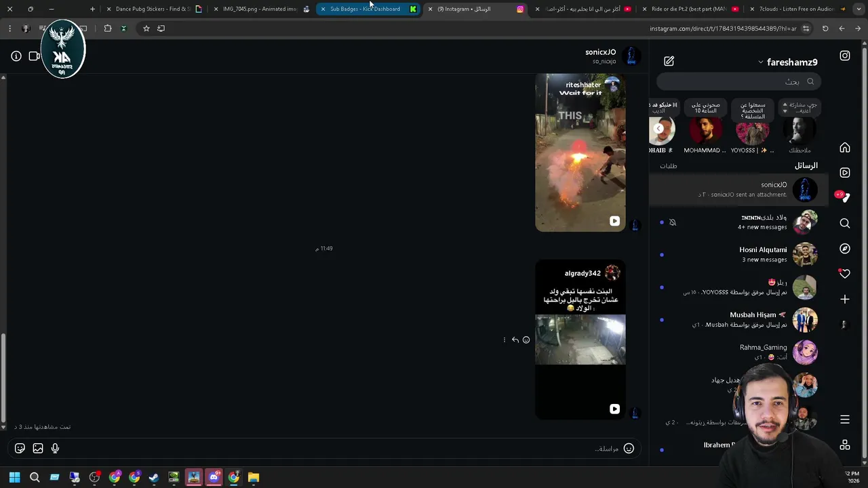Close the Sub Badges Kick Dashboard tab
This screenshot has height=488, width=868.
coord(323,9)
